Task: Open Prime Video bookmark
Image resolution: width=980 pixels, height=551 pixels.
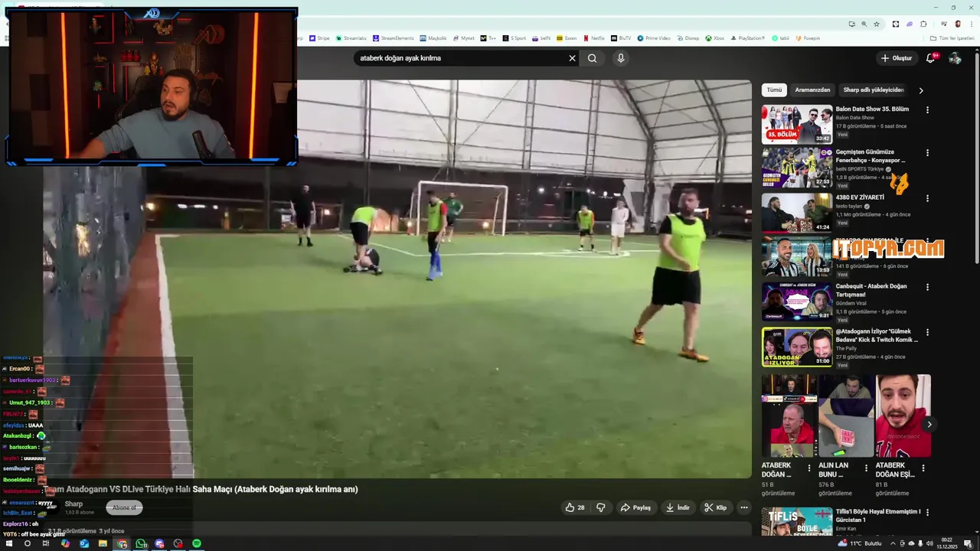Action: click(653, 38)
